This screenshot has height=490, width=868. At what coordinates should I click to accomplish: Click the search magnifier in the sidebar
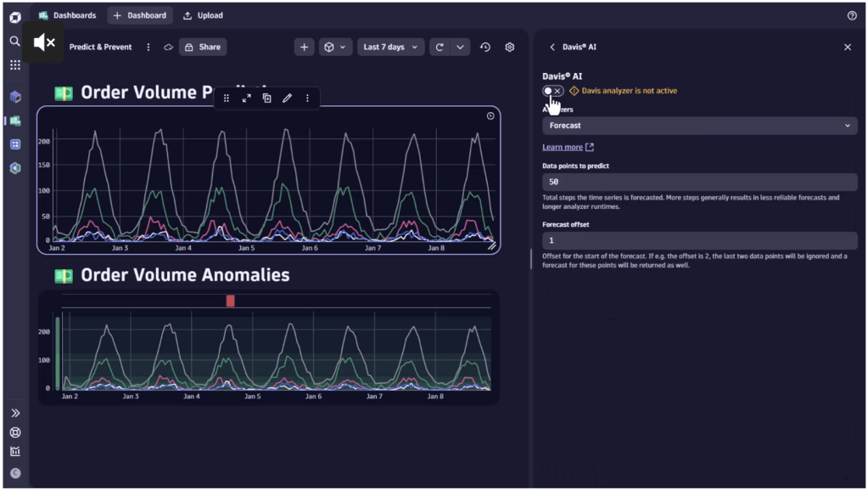14,41
